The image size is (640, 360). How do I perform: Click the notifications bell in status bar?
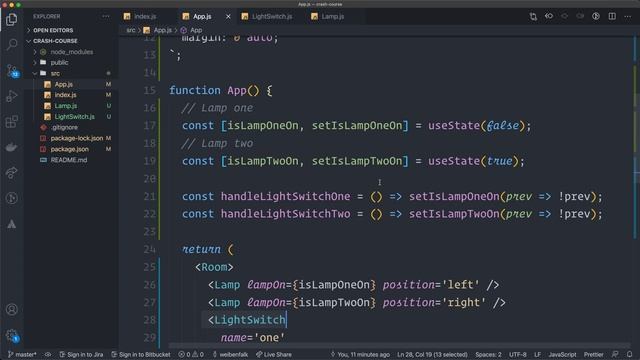[629, 354]
